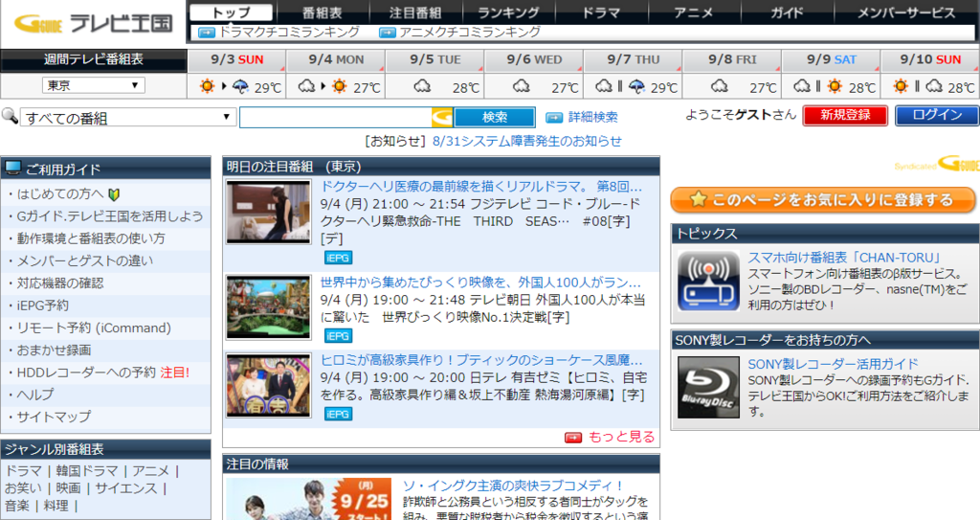Click the arrow icon beside 詳細検索
Viewport: 980px width, 520px height.
554,118
